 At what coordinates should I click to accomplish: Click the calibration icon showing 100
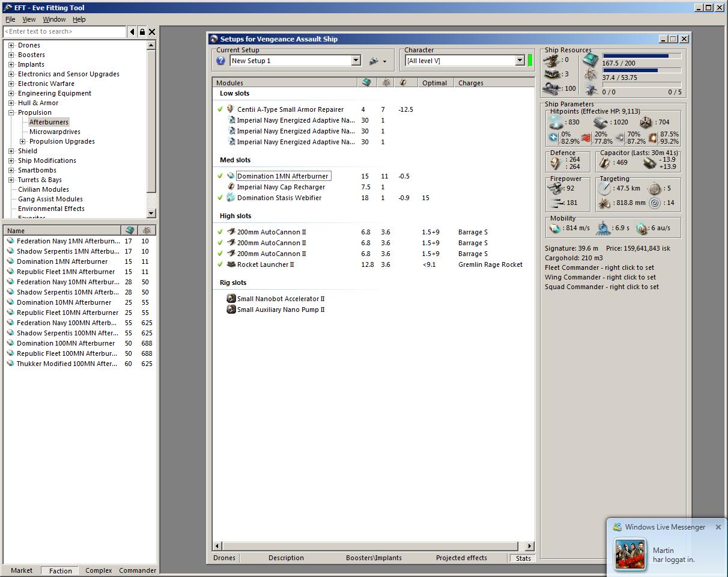point(553,88)
